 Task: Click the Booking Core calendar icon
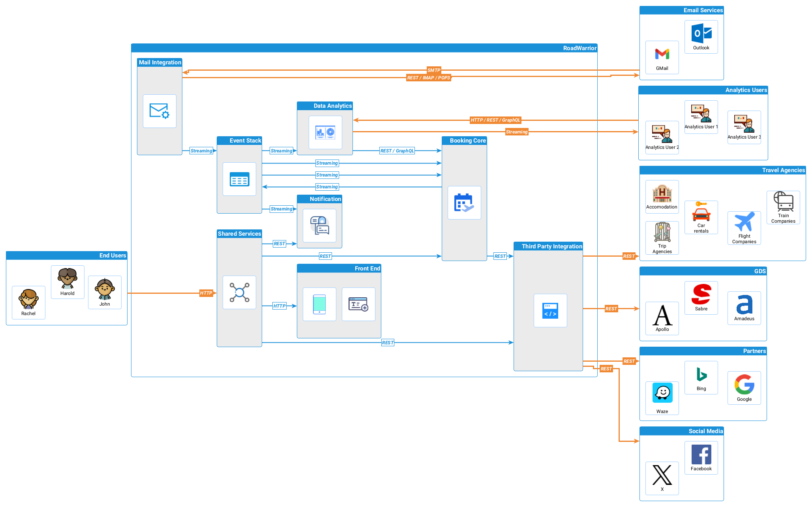[x=464, y=203]
